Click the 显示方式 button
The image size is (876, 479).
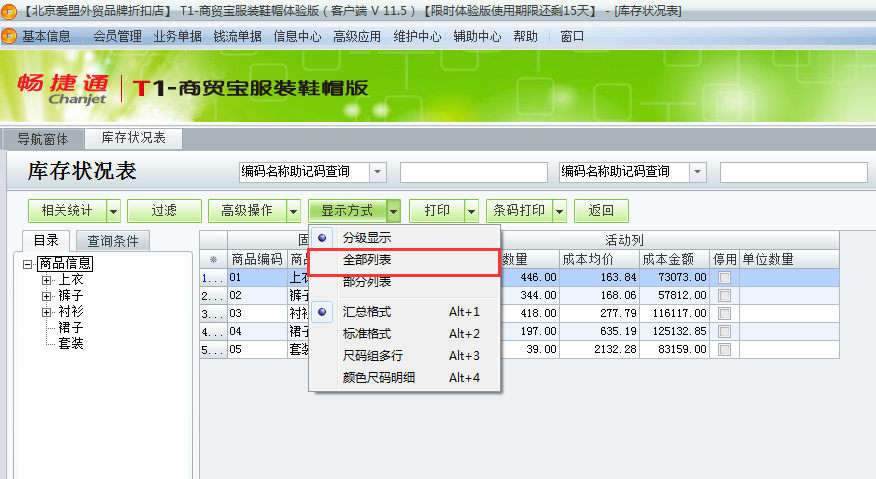pyautogui.click(x=347, y=211)
